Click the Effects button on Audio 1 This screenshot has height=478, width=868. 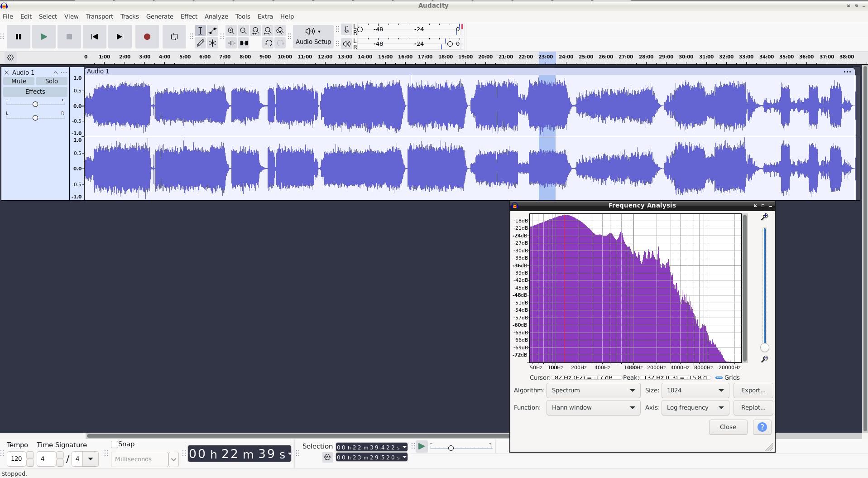pos(35,92)
